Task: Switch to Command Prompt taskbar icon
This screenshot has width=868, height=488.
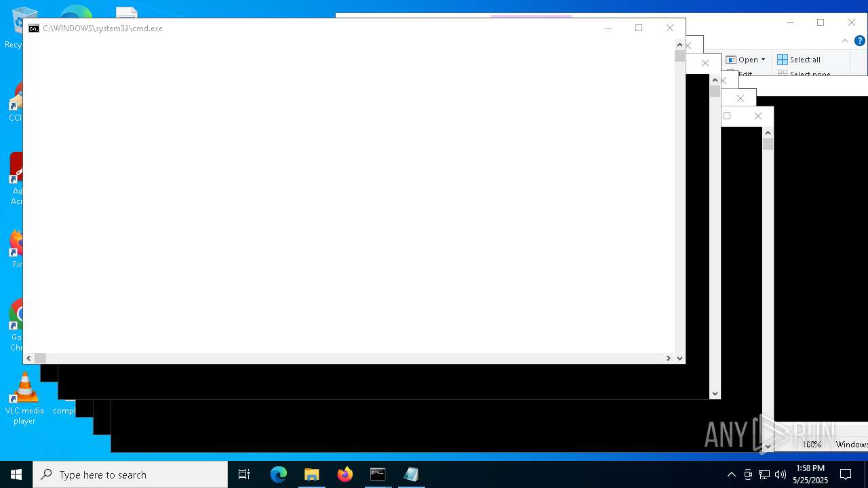Action: coord(378,474)
